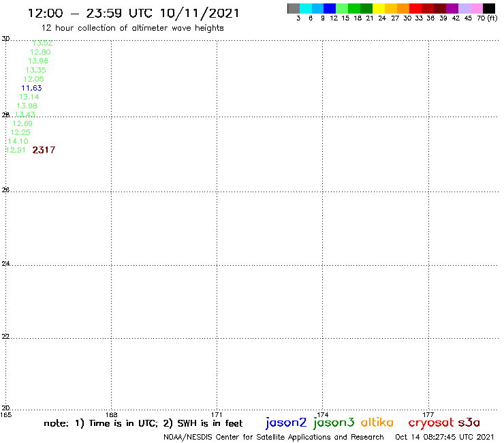The image size is (504, 443).
Task: Click the longitude axis label 171
Action: (217, 414)
